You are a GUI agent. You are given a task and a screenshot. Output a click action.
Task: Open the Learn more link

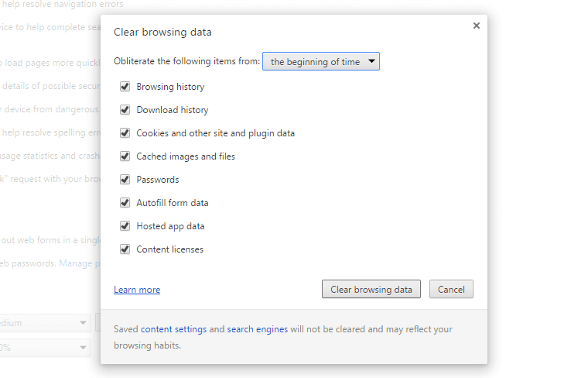pyautogui.click(x=137, y=290)
